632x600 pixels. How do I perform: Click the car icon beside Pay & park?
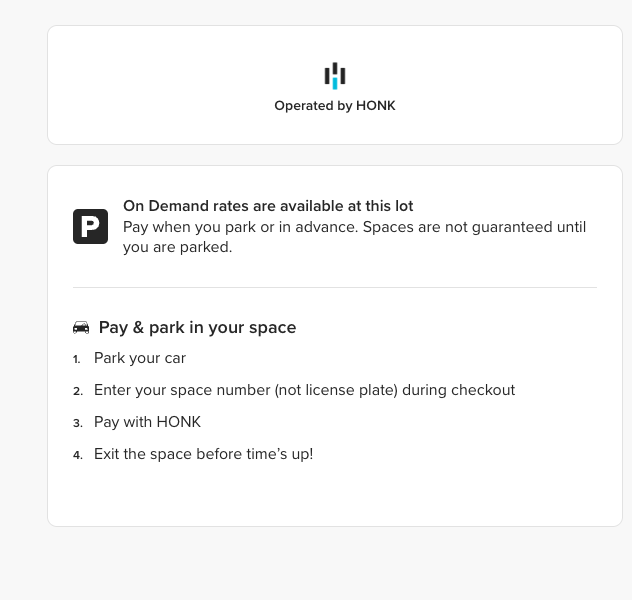[81, 328]
